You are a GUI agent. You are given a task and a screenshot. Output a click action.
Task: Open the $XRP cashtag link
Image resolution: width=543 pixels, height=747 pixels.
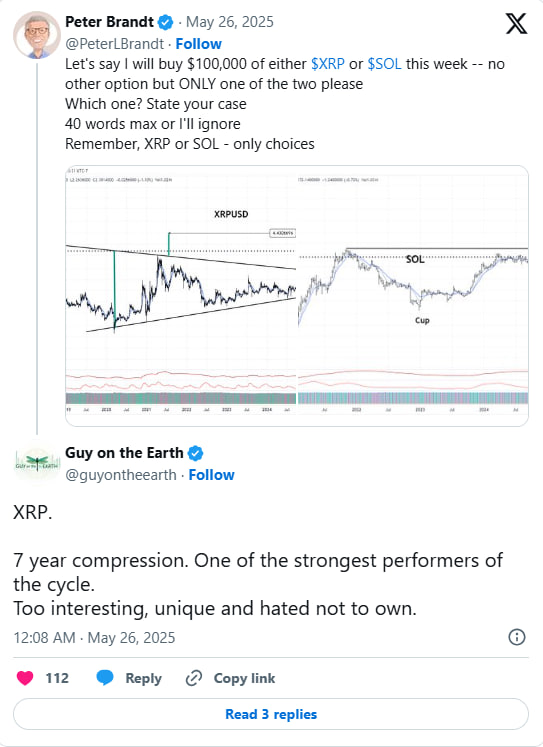(x=328, y=64)
